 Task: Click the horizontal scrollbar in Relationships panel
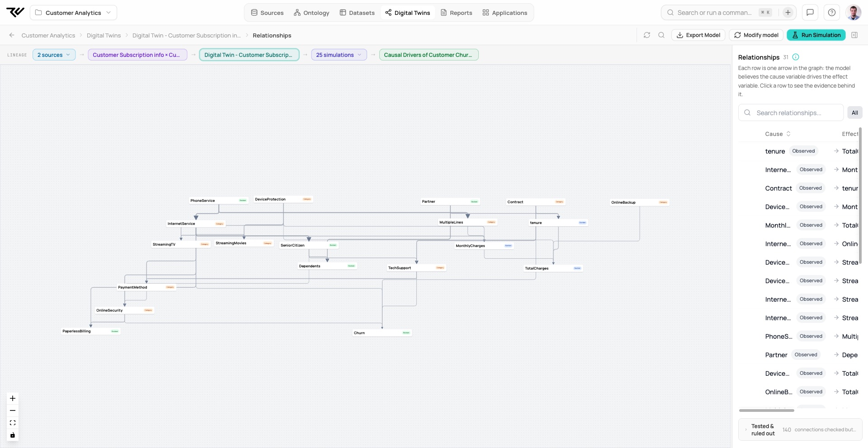coord(767,411)
